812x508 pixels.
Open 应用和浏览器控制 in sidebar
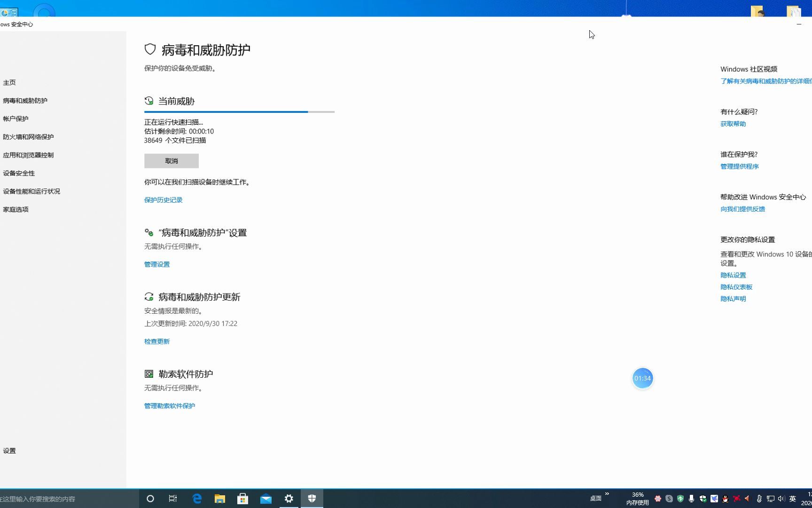tap(28, 155)
